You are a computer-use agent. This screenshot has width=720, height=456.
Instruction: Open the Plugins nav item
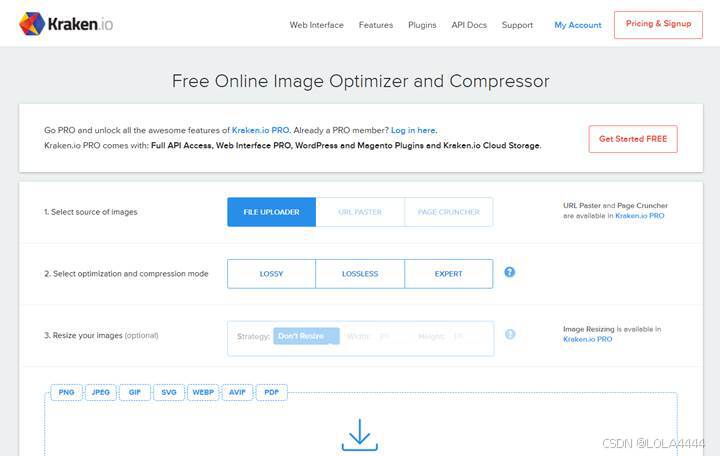click(422, 25)
